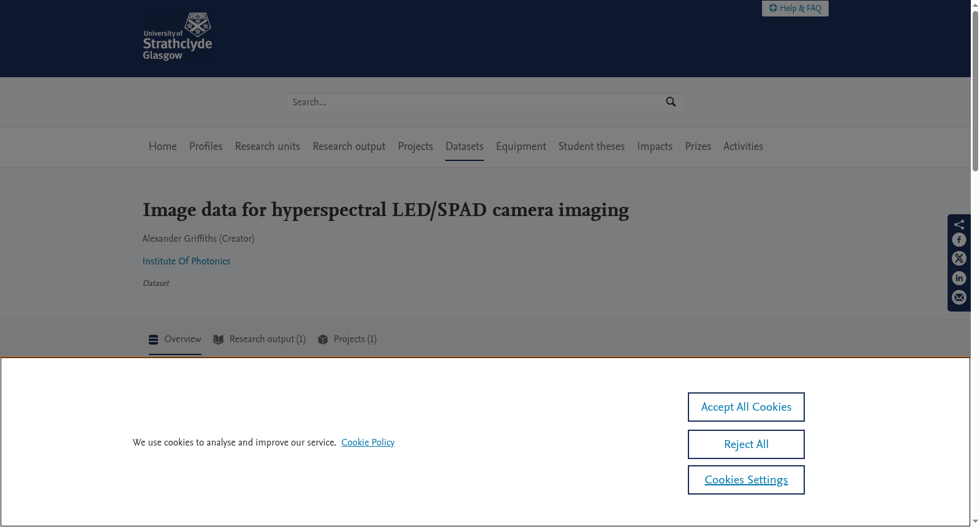
Task: Go to the Impacts section
Action: pyautogui.click(x=655, y=146)
